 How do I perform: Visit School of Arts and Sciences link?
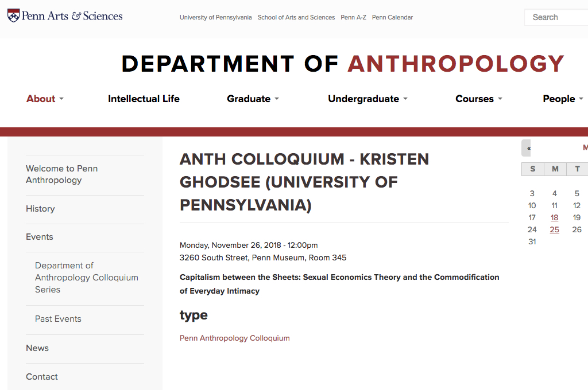[296, 17]
